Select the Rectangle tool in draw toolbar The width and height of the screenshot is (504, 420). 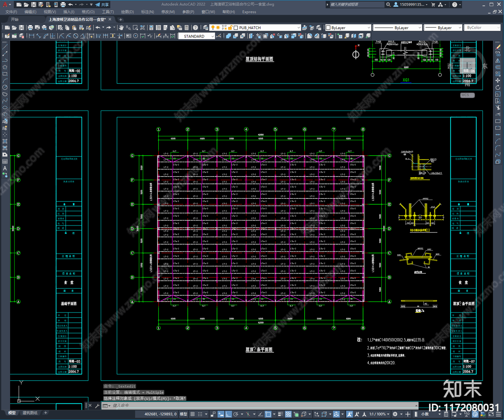pyautogui.click(x=5, y=74)
